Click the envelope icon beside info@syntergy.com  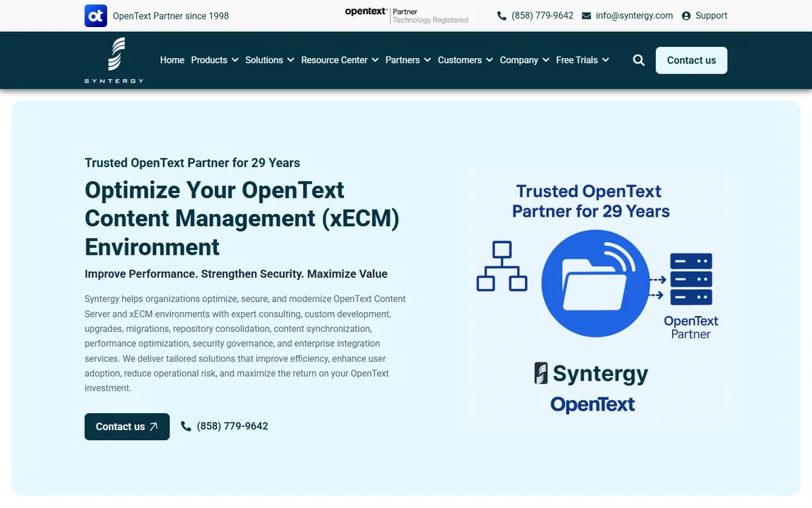tap(586, 16)
